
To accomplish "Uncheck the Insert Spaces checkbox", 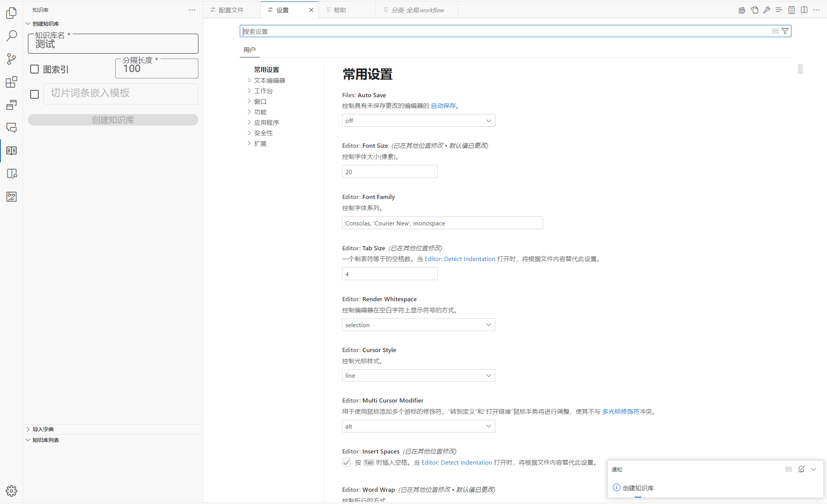I will [346, 462].
